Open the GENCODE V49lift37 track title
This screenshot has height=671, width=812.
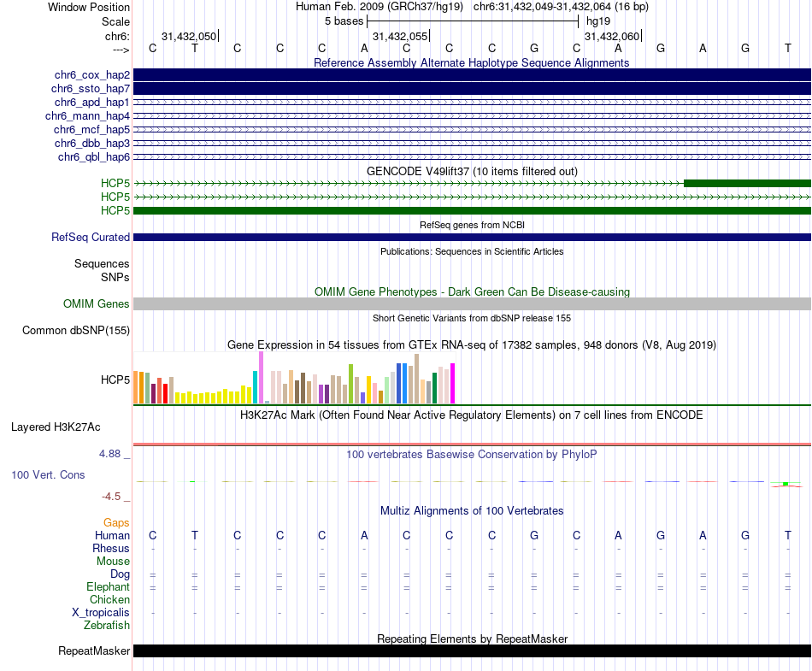[472, 171]
